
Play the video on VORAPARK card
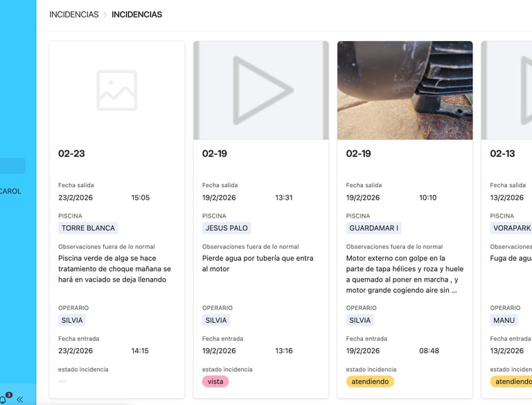click(x=507, y=90)
